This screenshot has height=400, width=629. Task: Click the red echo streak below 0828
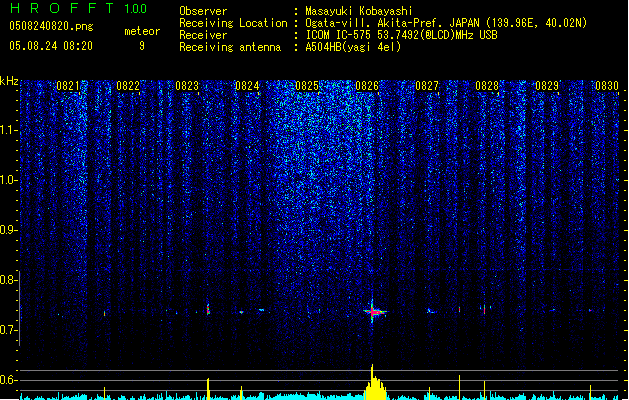tap(485, 309)
